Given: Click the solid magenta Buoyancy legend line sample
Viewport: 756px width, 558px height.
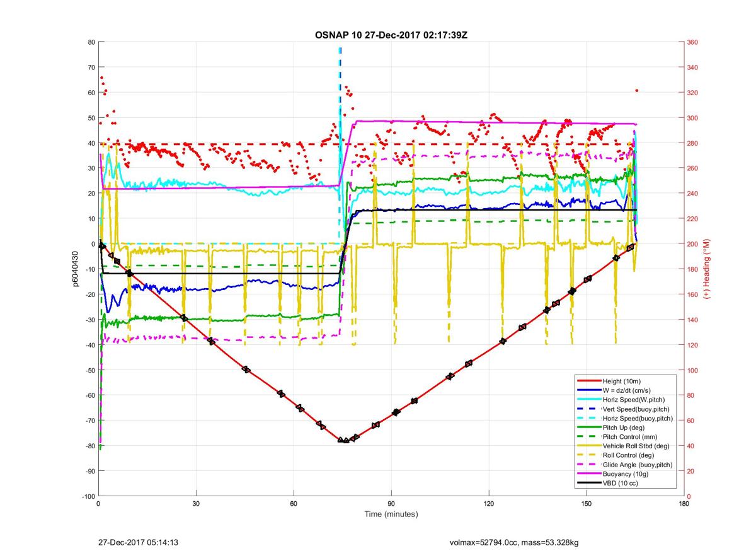Looking at the screenshot, I should pos(588,474).
